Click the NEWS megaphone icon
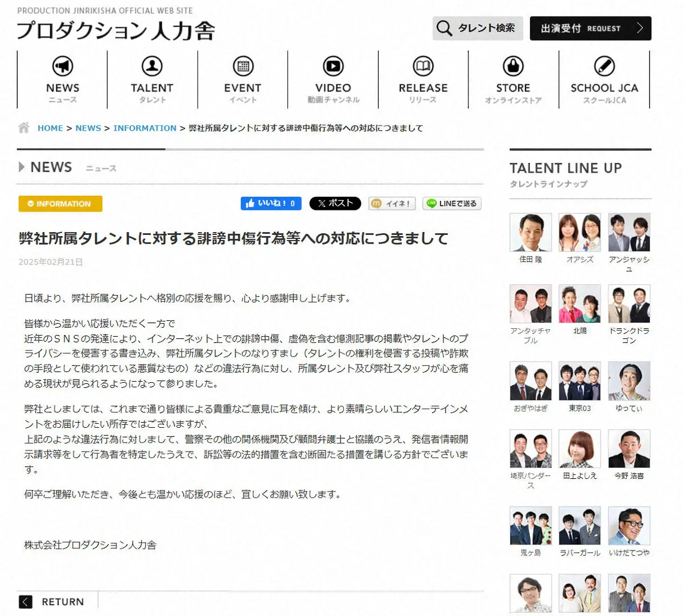This screenshot has width=683, height=616. tap(63, 67)
